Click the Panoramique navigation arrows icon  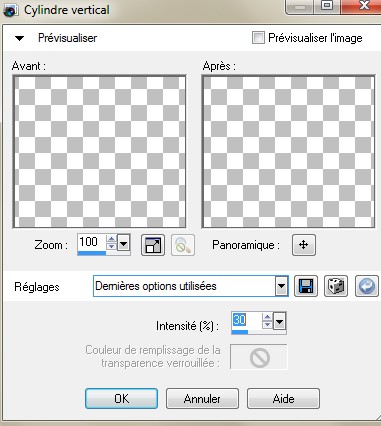pos(304,245)
